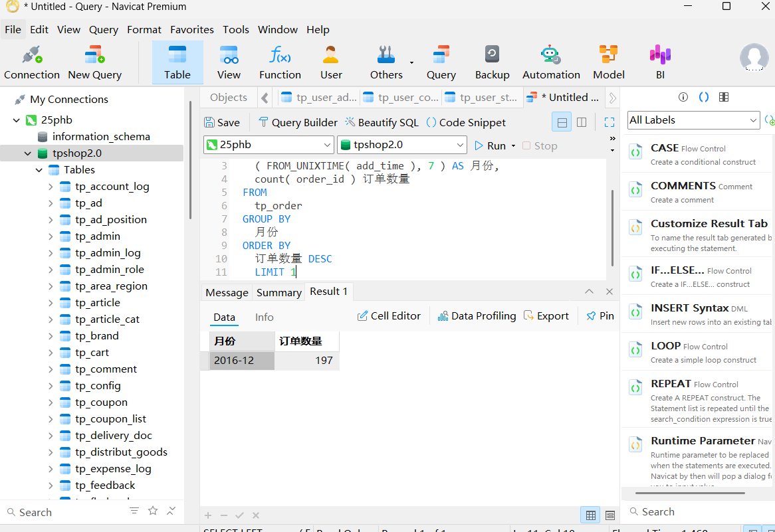Open the Favorites menu
This screenshot has height=532, width=775.
coord(192,30)
